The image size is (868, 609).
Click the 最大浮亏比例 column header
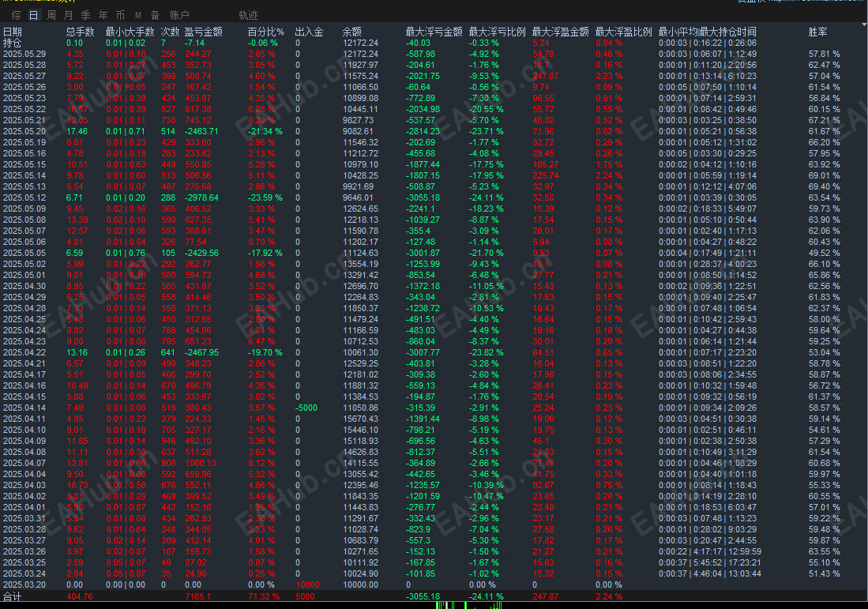(497, 32)
